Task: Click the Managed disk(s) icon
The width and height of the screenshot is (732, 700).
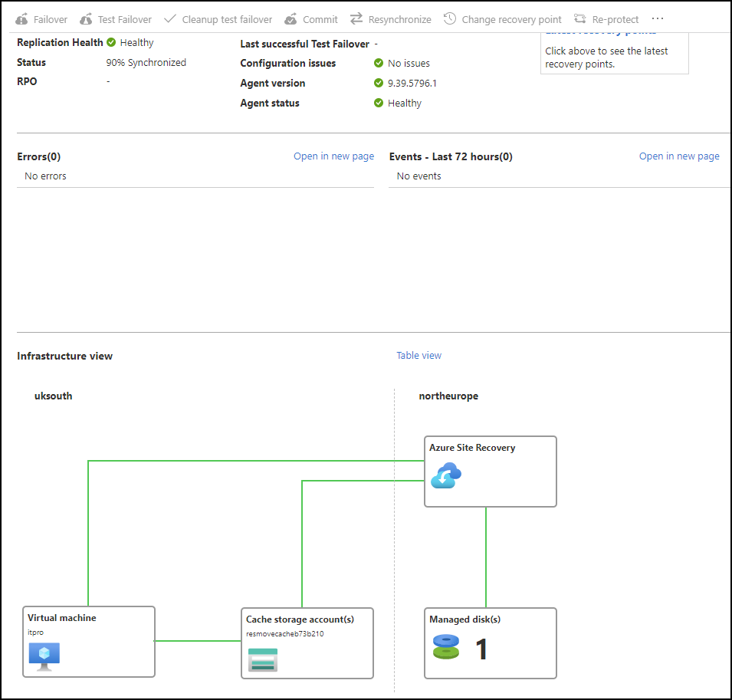Action: (x=445, y=647)
